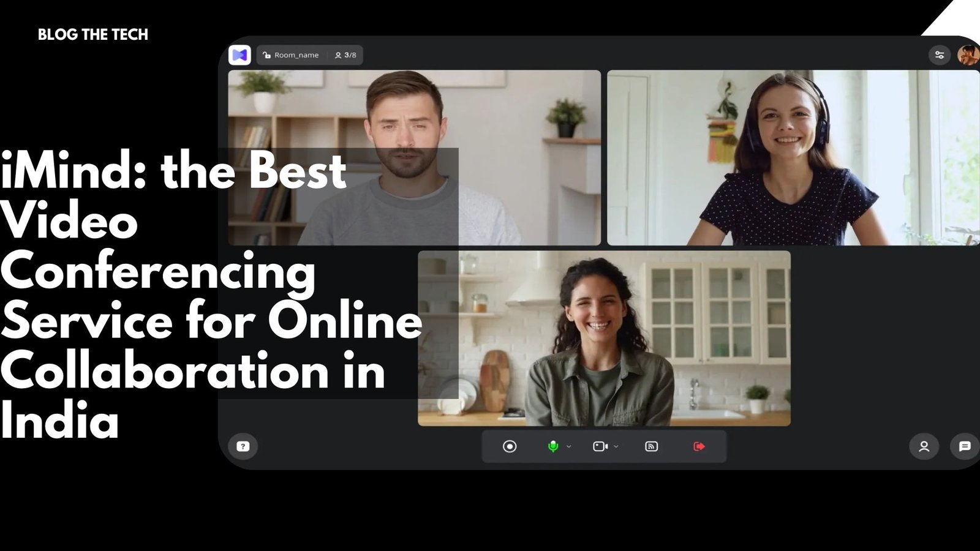Click the BLOG THE TECH site title
The height and width of the screenshot is (551, 980).
(x=93, y=35)
